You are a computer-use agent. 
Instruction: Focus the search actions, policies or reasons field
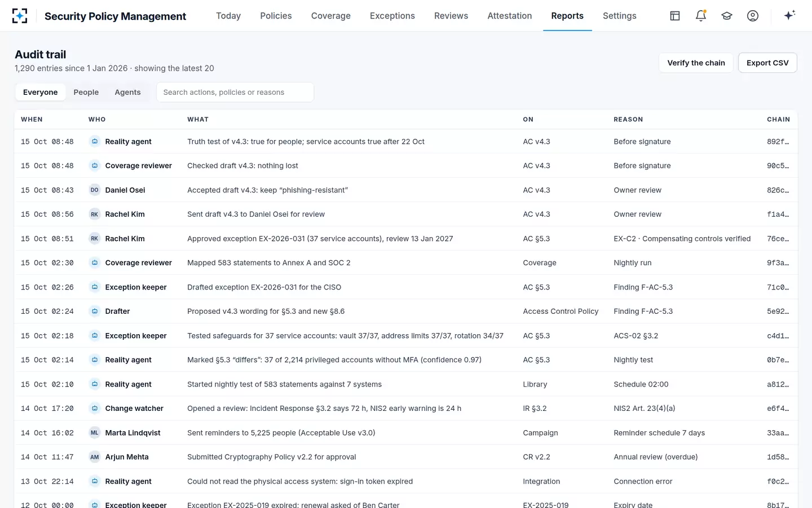point(235,93)
